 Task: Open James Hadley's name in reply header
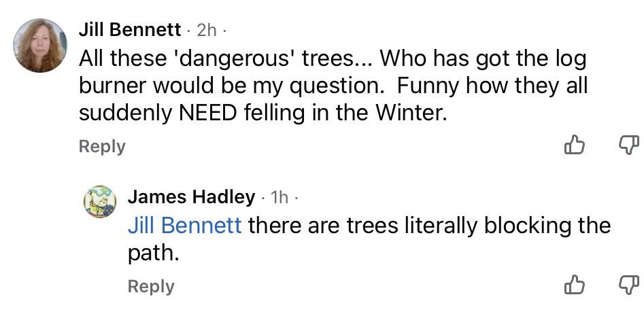pyautogui.click(x=191, y=197)
